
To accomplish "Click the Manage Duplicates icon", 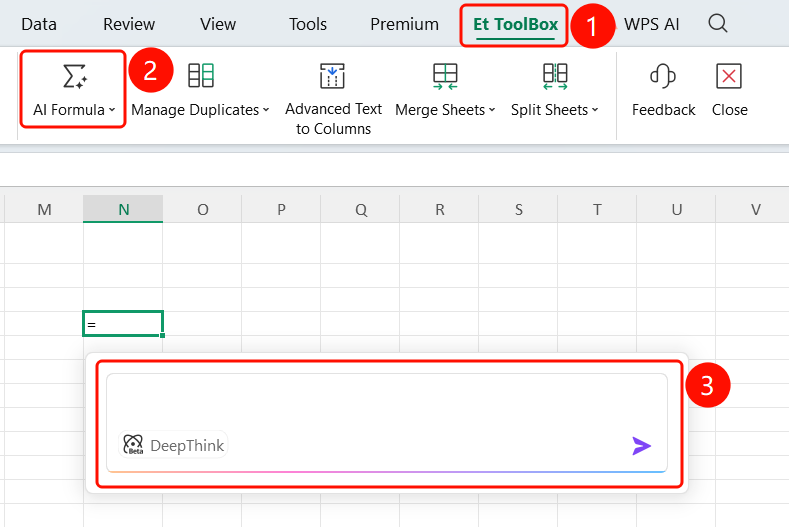I will coord(201,76).
